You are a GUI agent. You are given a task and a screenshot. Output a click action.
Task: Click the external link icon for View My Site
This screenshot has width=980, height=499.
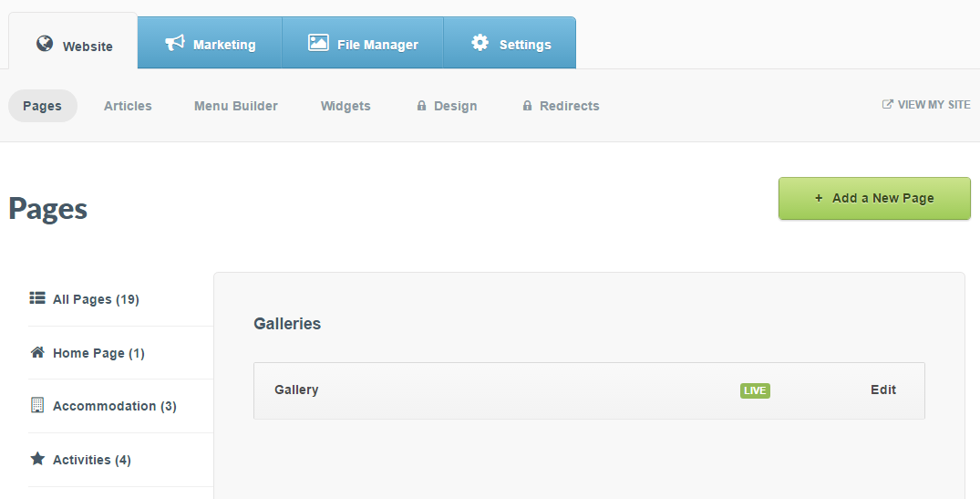tap(887, 105)
